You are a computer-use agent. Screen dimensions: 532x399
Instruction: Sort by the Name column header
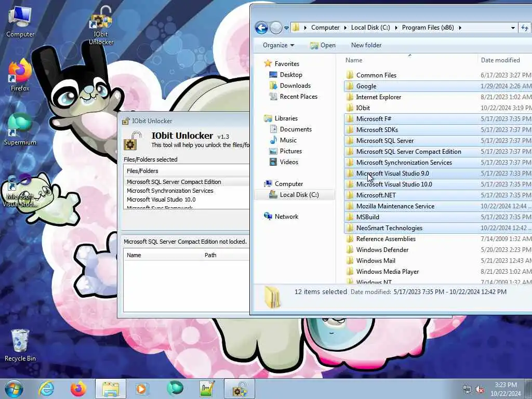[409, 60]
